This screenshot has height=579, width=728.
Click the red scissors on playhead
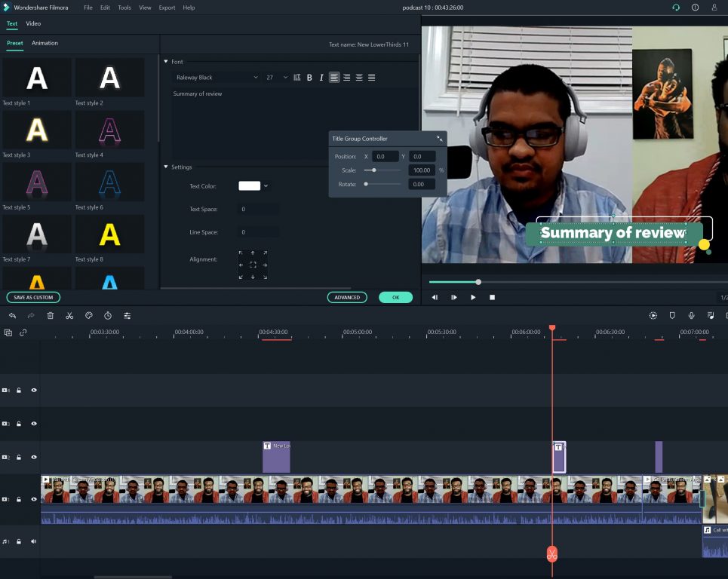[552, 553]
